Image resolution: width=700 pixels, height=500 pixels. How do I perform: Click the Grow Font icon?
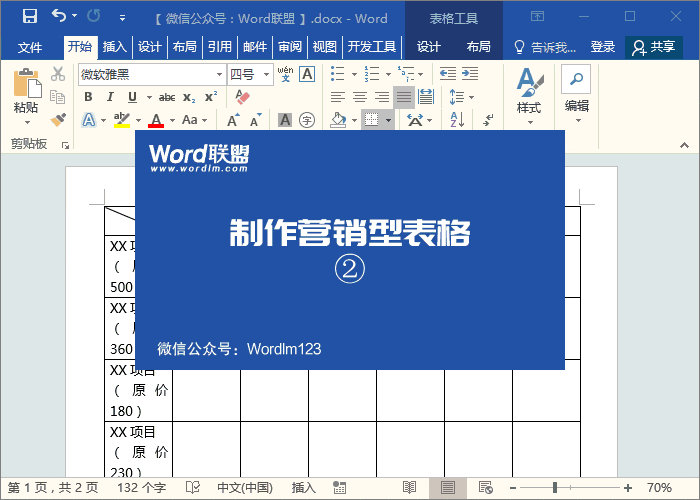(233, 120)
